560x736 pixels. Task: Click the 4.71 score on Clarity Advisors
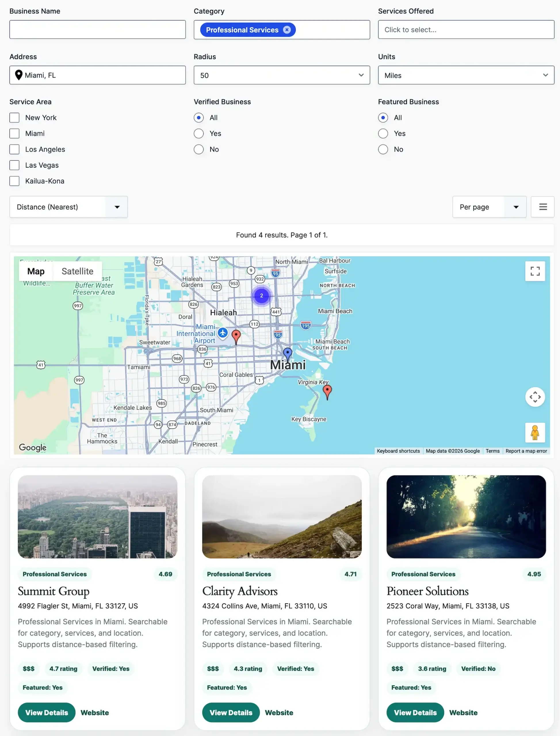[350, 574]
